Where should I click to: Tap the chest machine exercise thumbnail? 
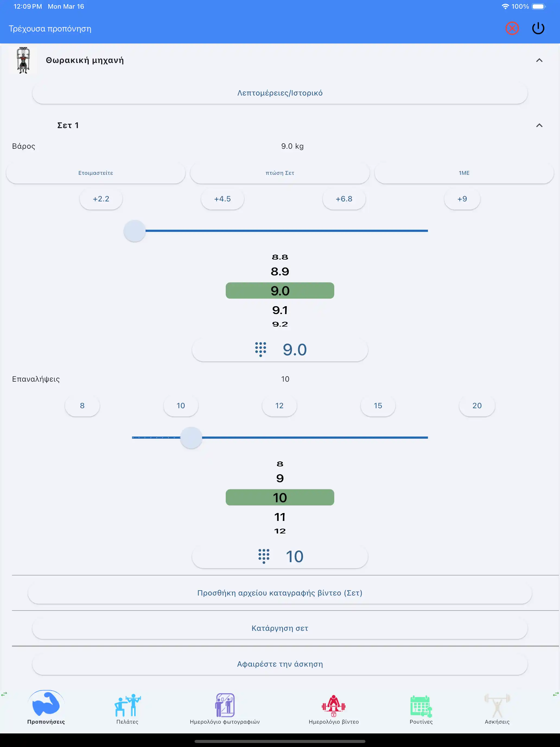tap(23, 60)
